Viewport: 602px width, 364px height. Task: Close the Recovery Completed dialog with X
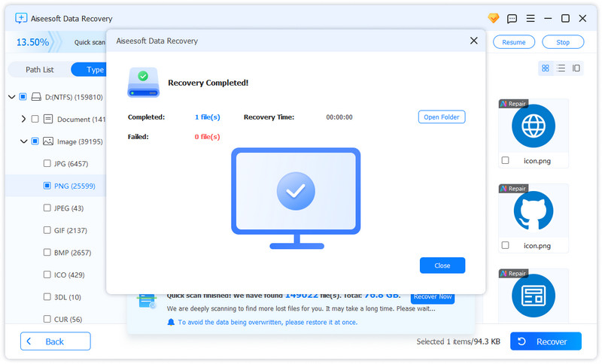tap(473, 41)
